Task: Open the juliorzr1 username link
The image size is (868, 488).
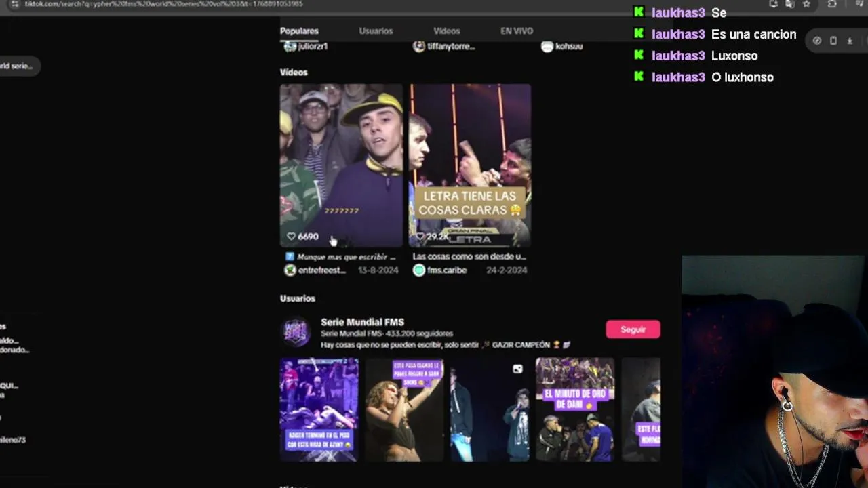Action: (313, 47)
